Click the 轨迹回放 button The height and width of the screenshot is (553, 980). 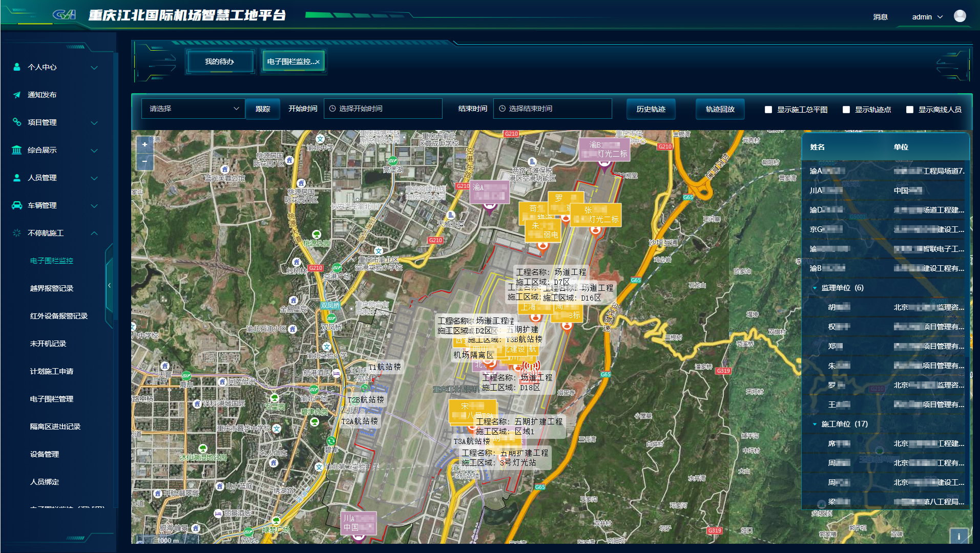click(x=720, y=109)
